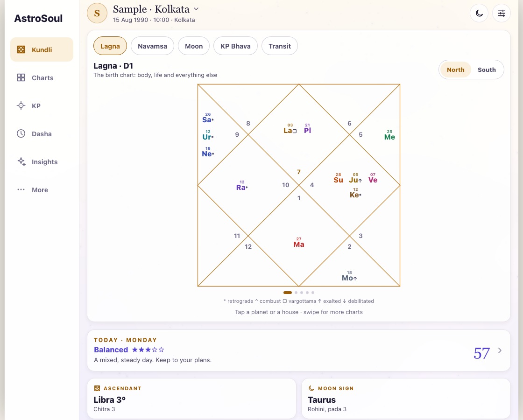Viewport: 523px width, 420px height.
Task: Tap house number 6 in chart
Action: point(349,123)
